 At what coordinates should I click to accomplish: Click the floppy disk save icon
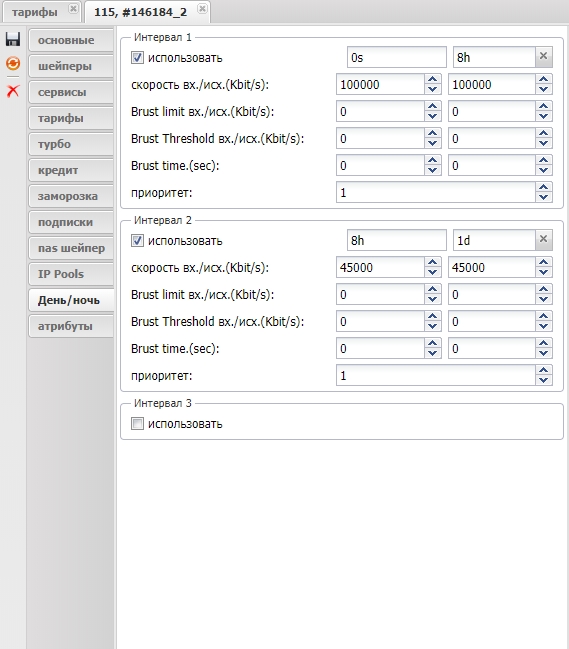(13, 39)
